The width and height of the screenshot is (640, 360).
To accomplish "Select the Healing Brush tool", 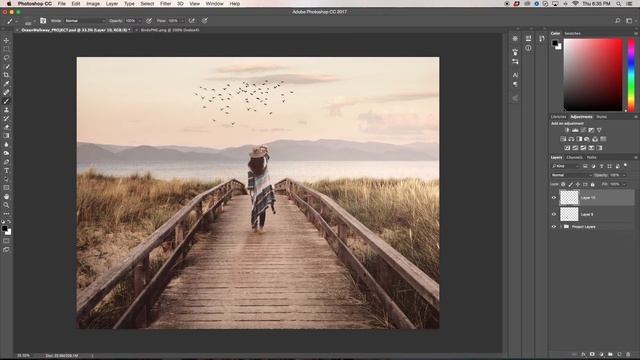I will pos(6,92).
